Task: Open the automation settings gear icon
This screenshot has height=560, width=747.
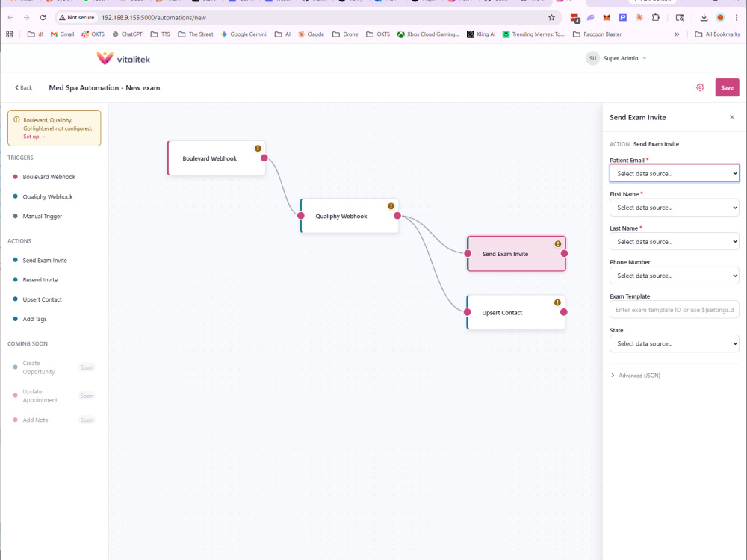Action: (700, 87)
